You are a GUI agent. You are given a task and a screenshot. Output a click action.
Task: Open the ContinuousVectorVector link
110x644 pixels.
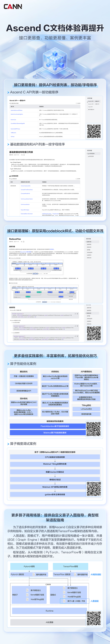(27, 199)
